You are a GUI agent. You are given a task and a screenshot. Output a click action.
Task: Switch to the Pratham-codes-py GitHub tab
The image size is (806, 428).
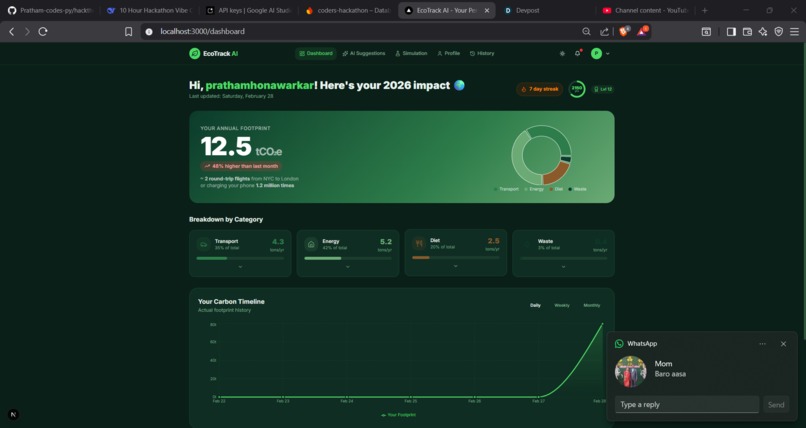pos(50,10)
